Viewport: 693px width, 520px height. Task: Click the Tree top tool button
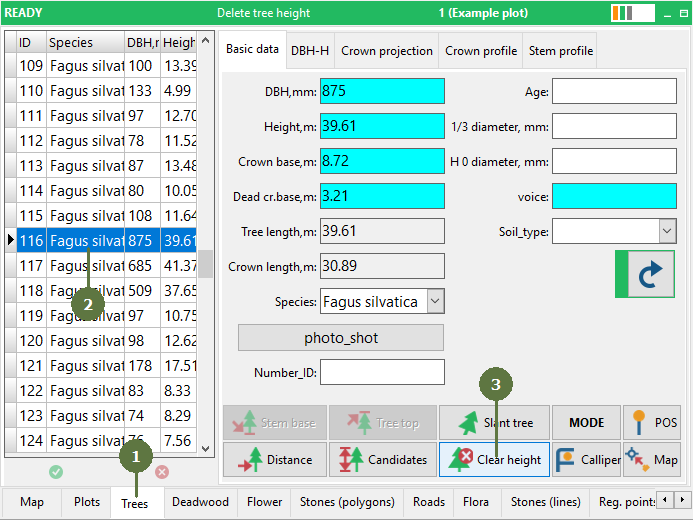[383, 423]
